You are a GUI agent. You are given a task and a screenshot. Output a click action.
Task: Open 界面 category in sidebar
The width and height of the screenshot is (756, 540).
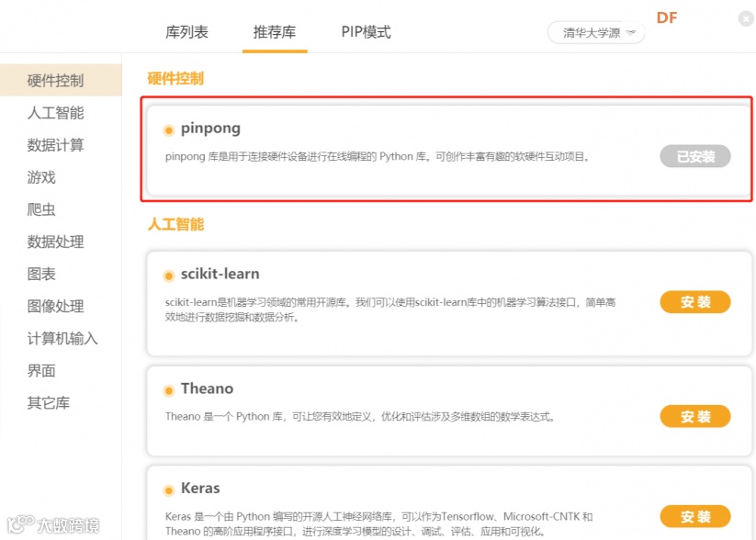tap(41, 371)
